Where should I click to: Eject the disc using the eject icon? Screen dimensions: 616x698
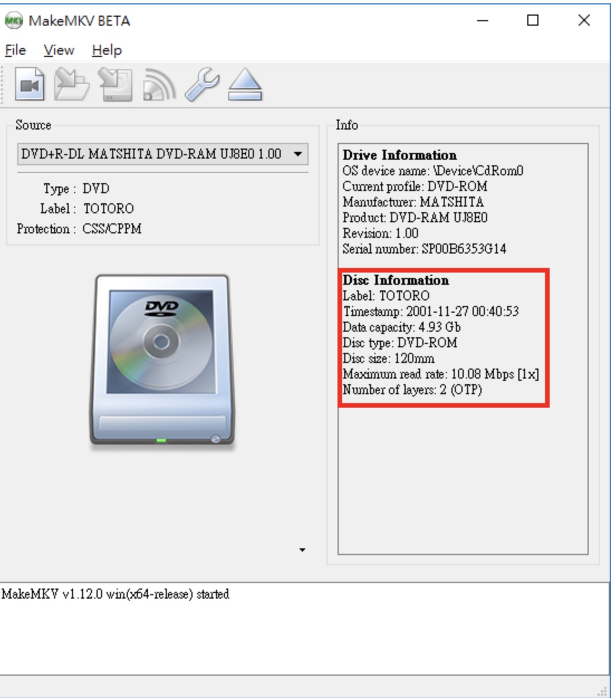245,84
